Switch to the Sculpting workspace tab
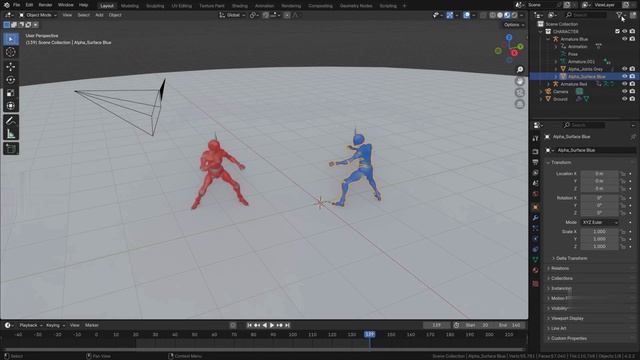Image resolution: width=640 pixels, height=360 pixels. pyautogui.click(x=155, y=6)
